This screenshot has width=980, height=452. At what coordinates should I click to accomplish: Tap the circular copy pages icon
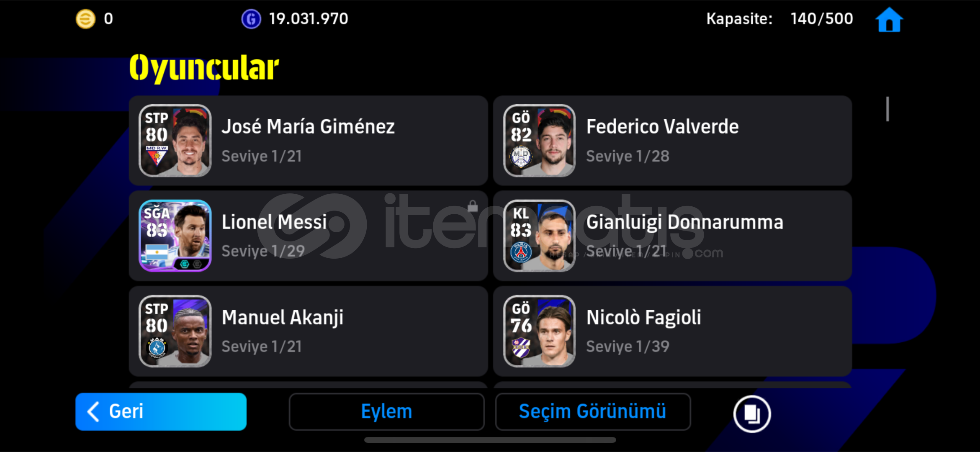(x=752, y=413)
